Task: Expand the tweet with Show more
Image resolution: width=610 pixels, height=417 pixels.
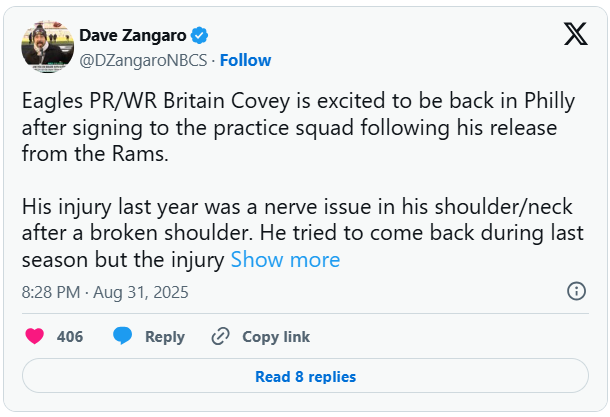Action: click(x=285, y=260)
